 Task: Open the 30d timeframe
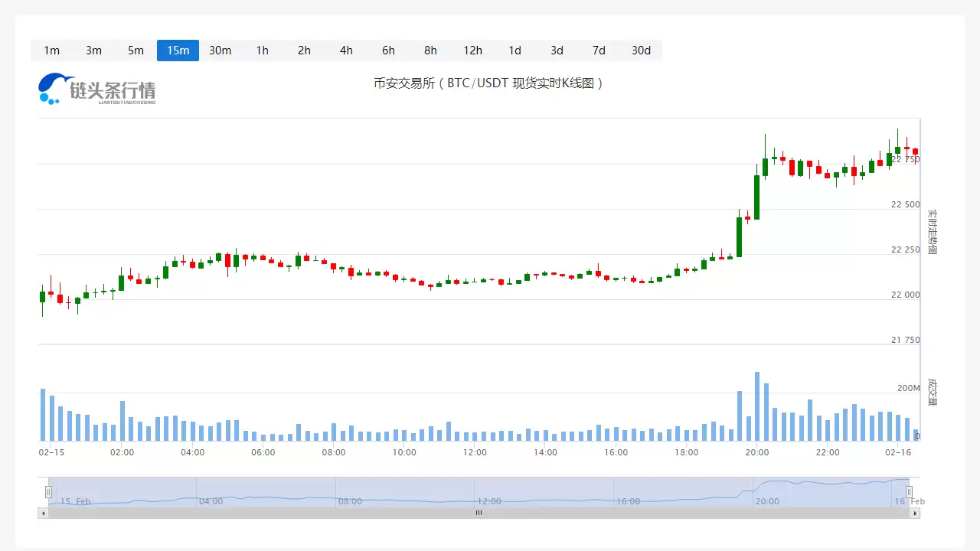(641, 51)
